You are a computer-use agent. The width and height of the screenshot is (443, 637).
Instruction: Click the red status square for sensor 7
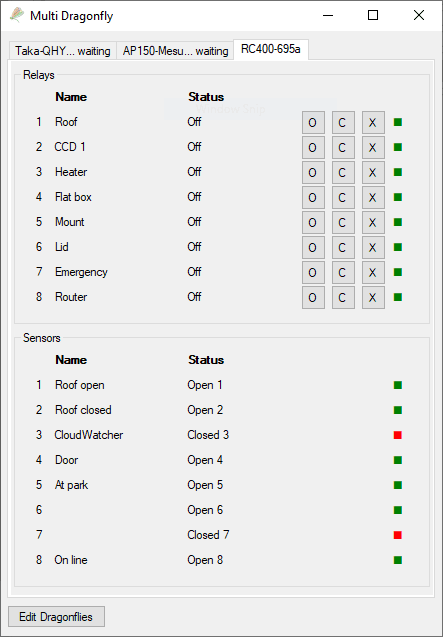coord(398,535)
